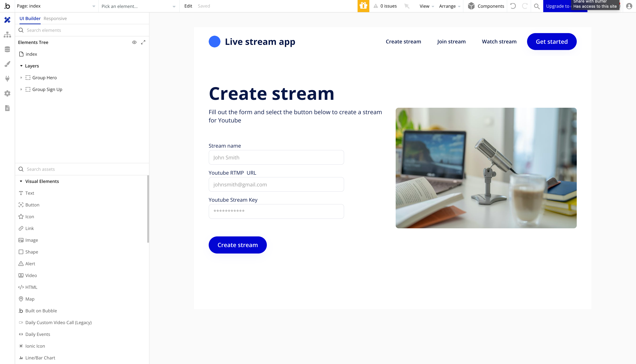Click the undo arrow icon
Image resolution: width=636 pixels, height=364 pixels.
(x=513, y=6)
